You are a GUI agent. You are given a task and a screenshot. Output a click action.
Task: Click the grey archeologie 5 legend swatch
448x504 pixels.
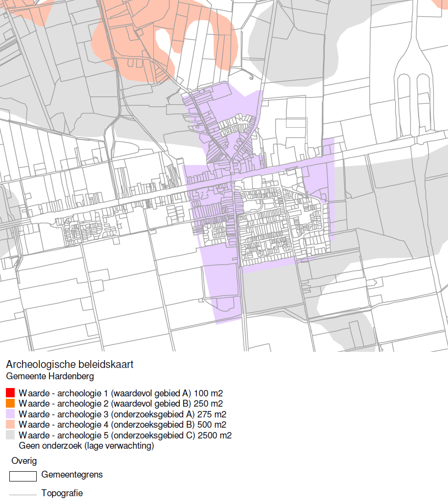point(10,435)
